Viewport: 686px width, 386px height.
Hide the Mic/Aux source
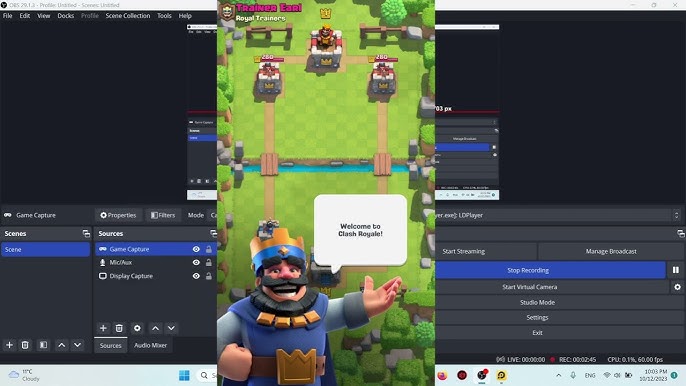196,262
